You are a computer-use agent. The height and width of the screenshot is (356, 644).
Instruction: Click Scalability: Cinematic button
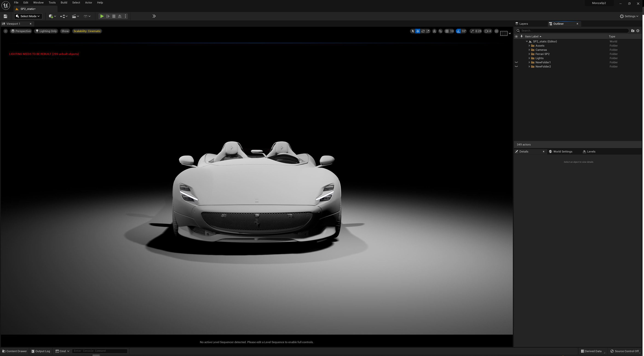coord(87,31)
